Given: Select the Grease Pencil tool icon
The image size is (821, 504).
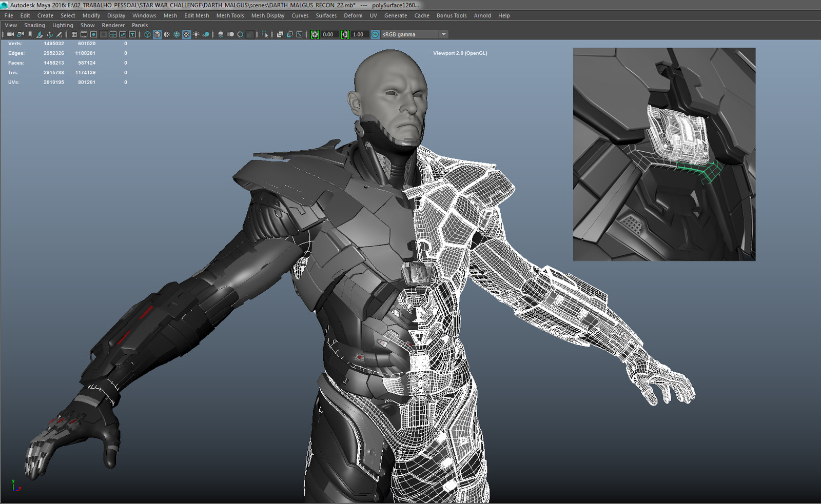Looking at the screenshot, I should point(59,34).
